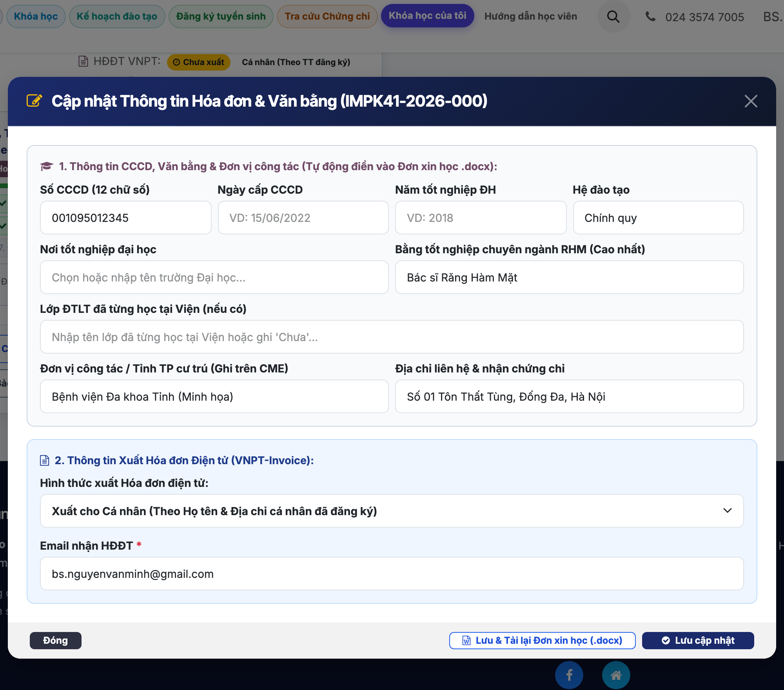Click the Đóng button

56,641
